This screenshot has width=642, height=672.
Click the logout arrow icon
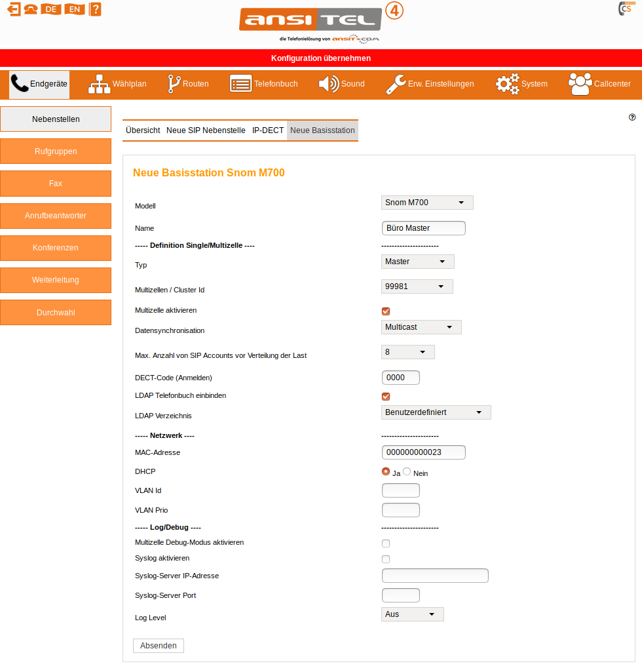tap(14, 9)
